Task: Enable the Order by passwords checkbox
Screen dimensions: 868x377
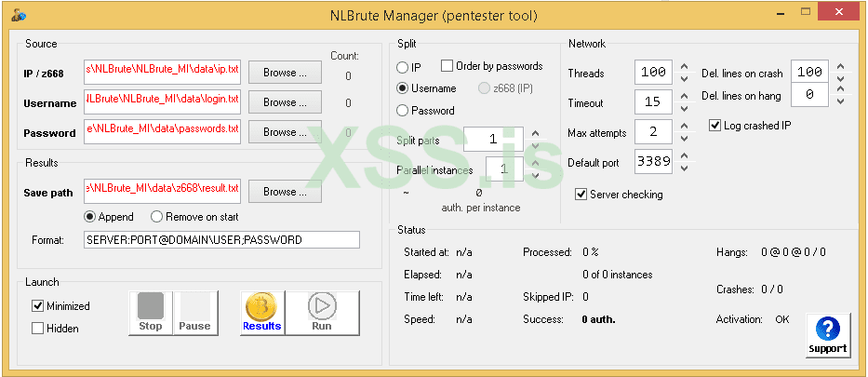Action: pos(447,66)
